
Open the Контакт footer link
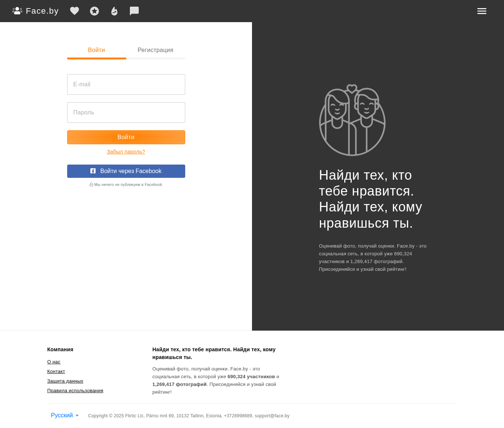click(56, 372)
